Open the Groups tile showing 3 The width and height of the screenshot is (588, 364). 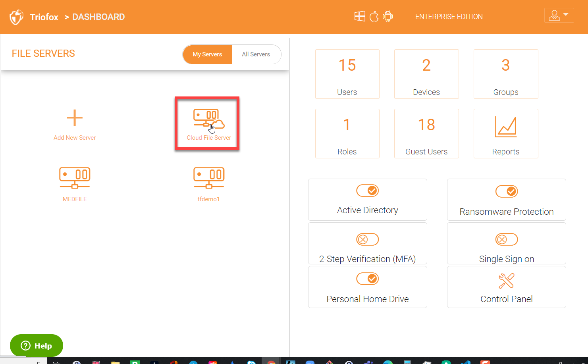click(x=506, y=74)
